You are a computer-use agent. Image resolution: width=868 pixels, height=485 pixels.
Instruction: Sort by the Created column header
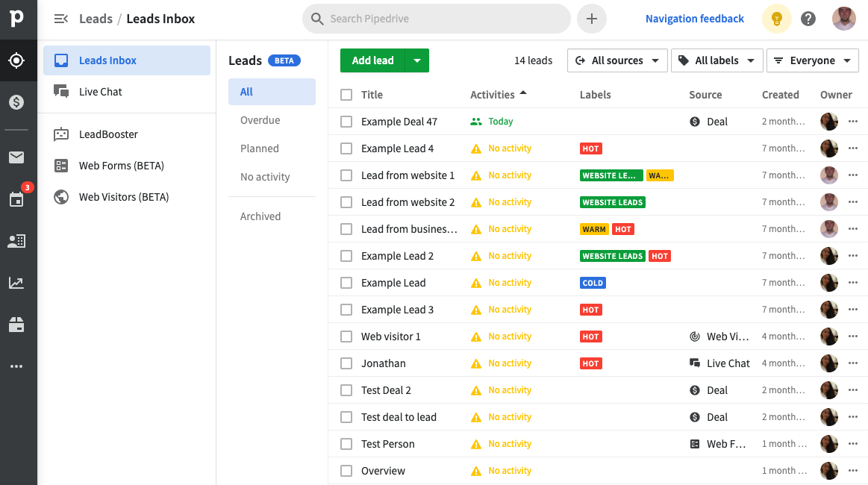pos(780,95)
